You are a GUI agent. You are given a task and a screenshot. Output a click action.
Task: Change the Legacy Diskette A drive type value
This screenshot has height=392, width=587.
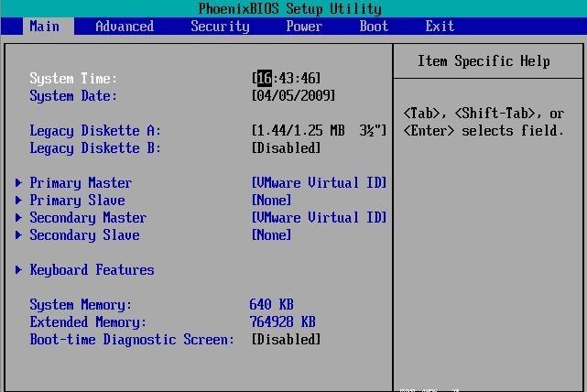click(319, 131)
